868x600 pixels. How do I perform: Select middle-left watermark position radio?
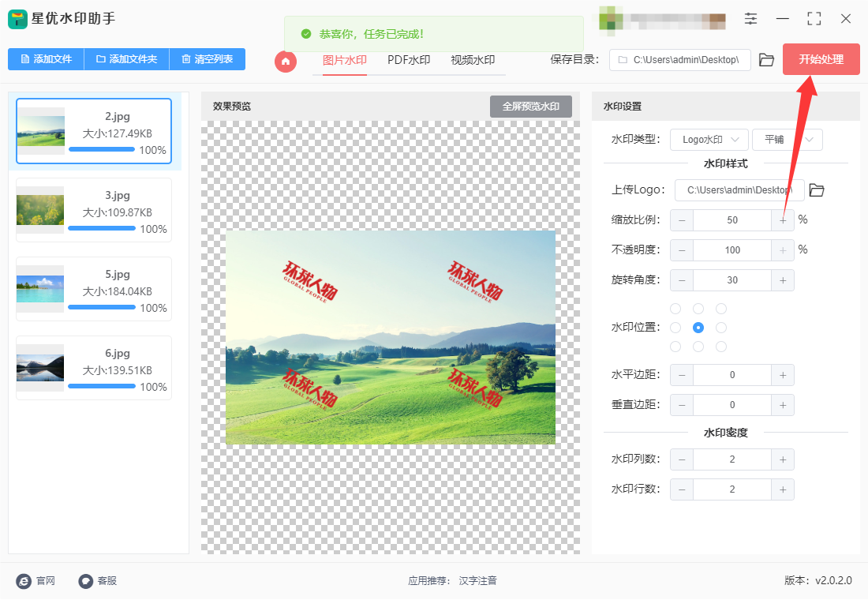[675, 328]
